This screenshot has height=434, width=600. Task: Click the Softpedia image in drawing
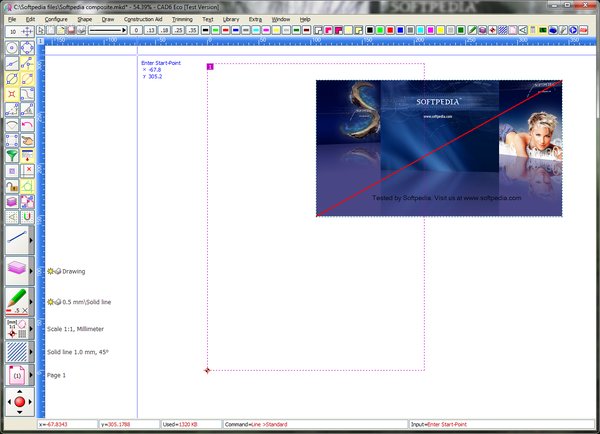click(439, 148)
